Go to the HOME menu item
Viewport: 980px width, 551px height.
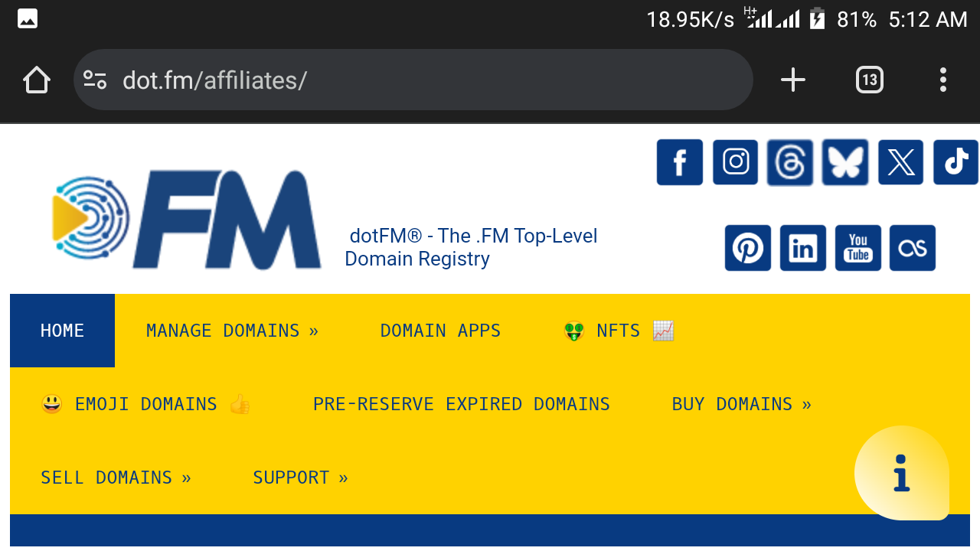[x=62, y=331]
